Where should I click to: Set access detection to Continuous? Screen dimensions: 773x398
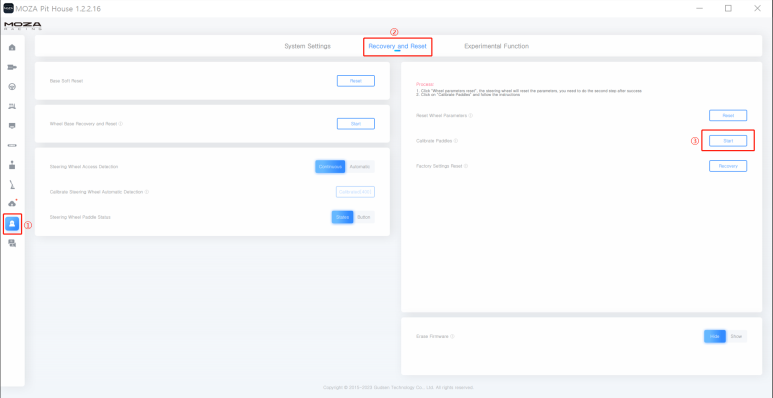click(330, 167)
